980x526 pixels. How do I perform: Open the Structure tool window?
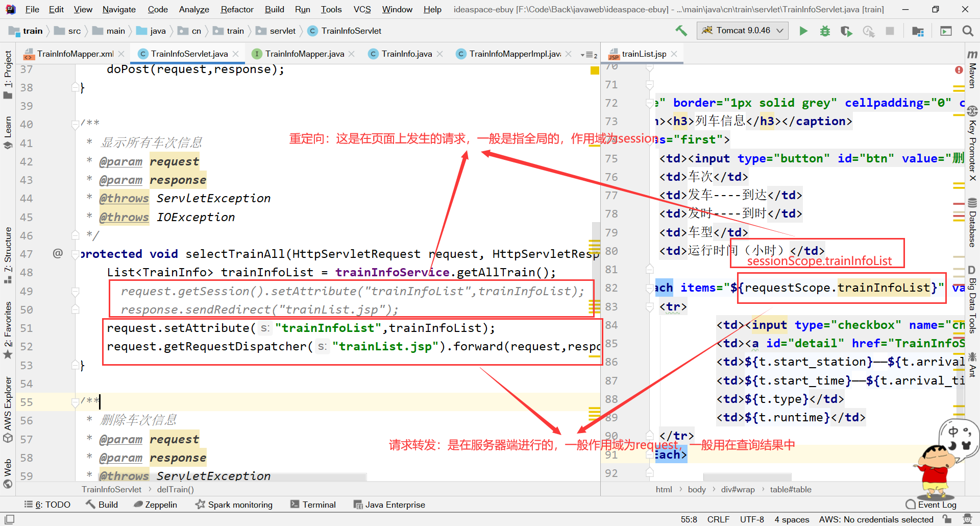(8, 255)
